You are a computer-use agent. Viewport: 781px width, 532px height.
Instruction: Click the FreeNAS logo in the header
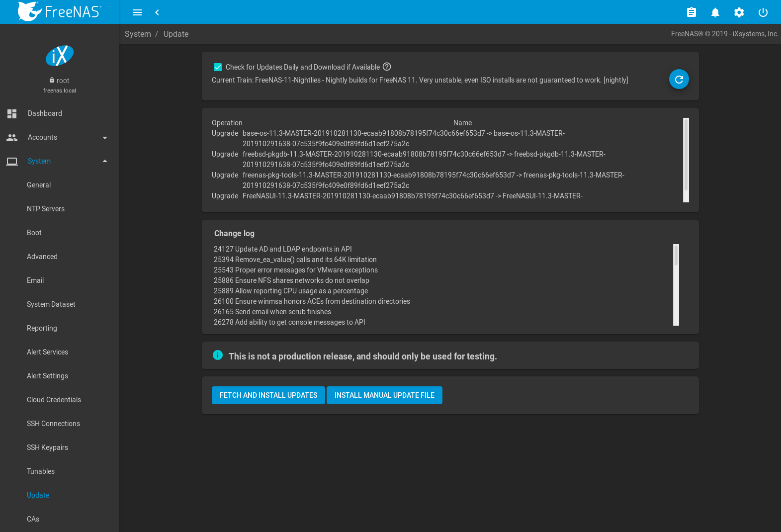point(60,11)
